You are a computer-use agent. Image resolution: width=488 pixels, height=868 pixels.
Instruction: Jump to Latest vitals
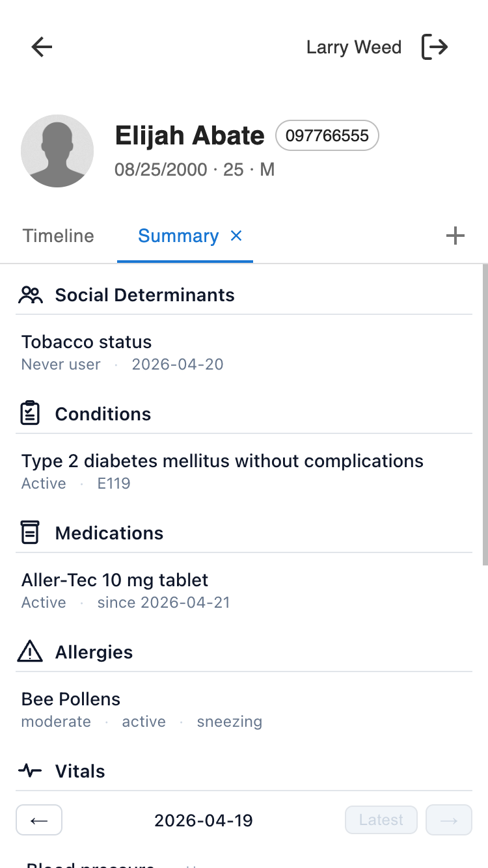381,820
